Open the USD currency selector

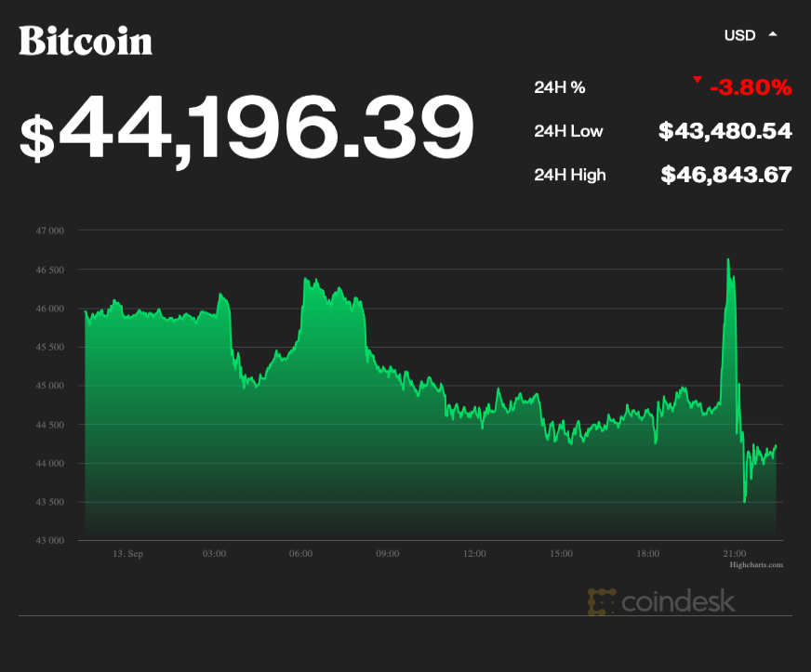pyautogui.click(x=739, y=34)
